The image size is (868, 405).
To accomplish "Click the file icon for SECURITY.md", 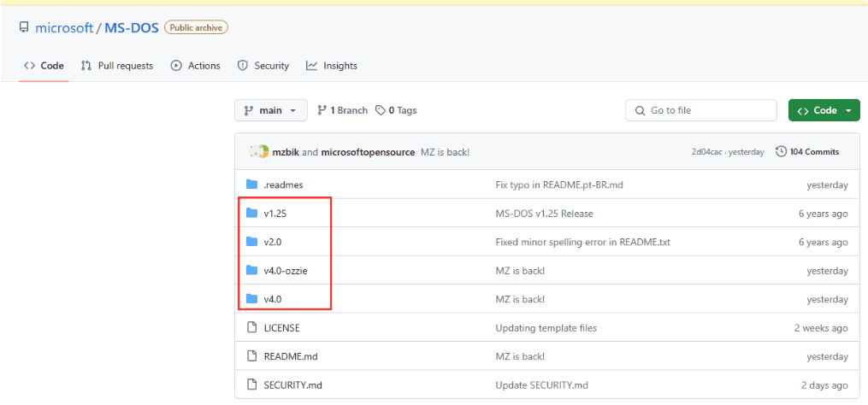I will click(252, 385).
